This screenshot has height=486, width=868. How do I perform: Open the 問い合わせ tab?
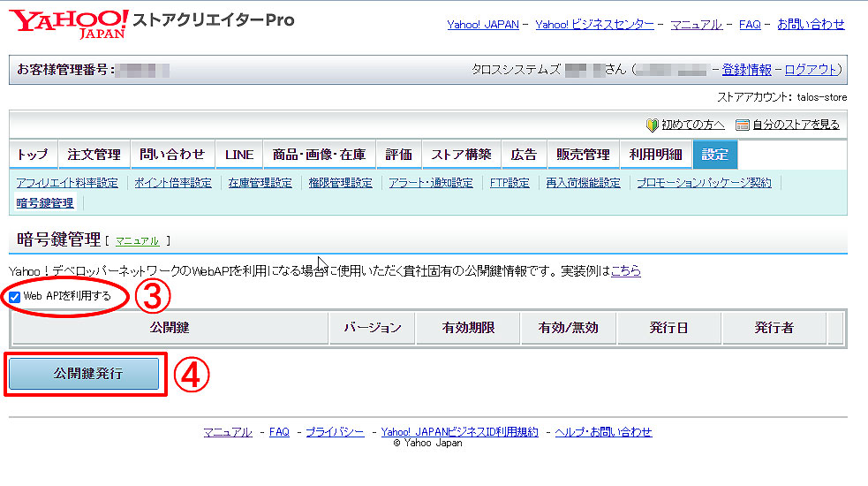pos(173,155)
